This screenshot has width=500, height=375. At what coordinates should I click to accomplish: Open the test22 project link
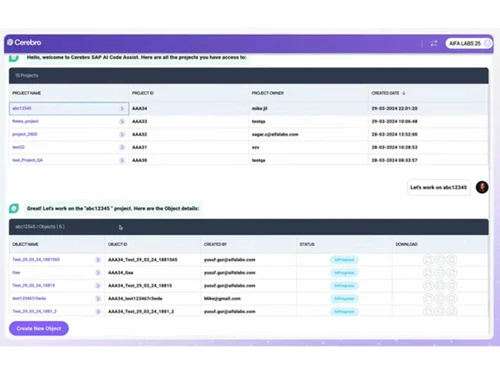point(18,147)
